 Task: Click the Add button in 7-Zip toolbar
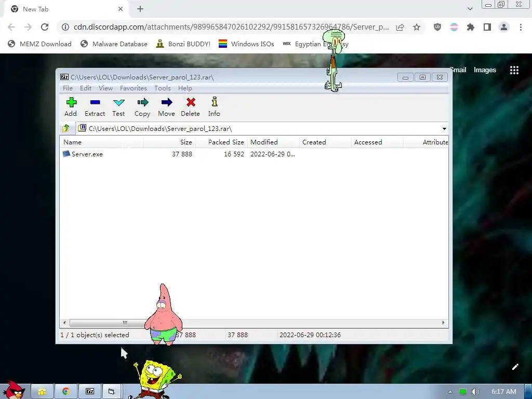pyautogui.click(x=71, y=107)
